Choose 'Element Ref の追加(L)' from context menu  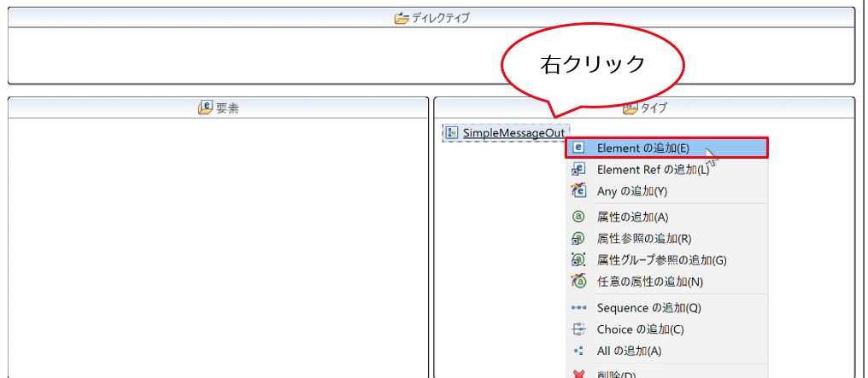[666, 170]
